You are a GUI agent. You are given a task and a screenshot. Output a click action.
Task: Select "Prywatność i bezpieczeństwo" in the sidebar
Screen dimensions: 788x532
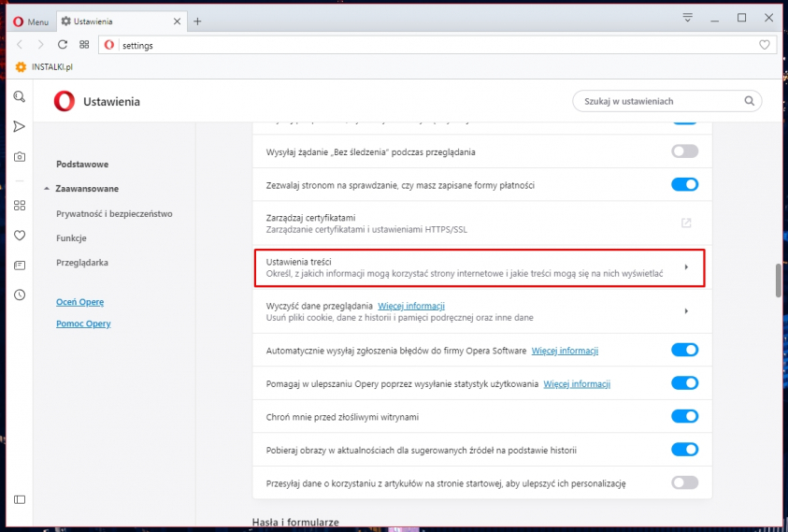[114, 213]
